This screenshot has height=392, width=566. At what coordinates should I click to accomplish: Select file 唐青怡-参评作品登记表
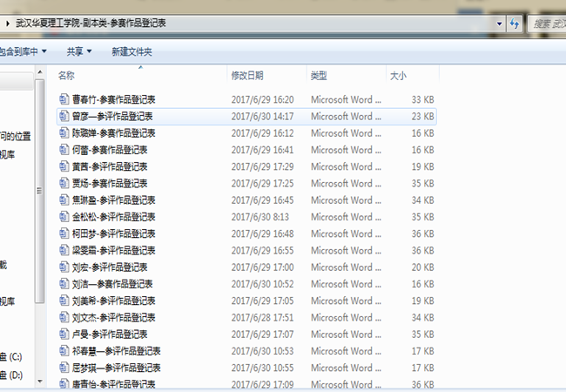(x=113, y=384)
